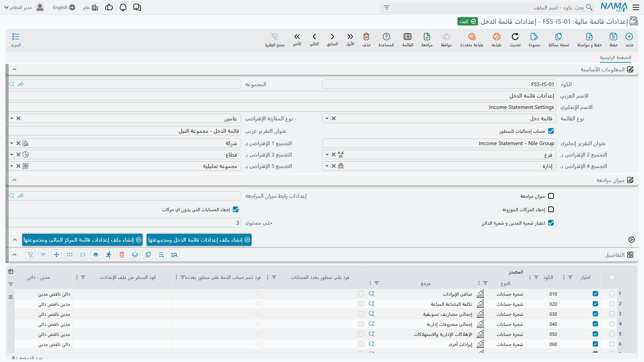The width and height of the screenshot is (644, 362).
Task: Enable the ميزان مراجعه checkbox
Action: [551, 196]
